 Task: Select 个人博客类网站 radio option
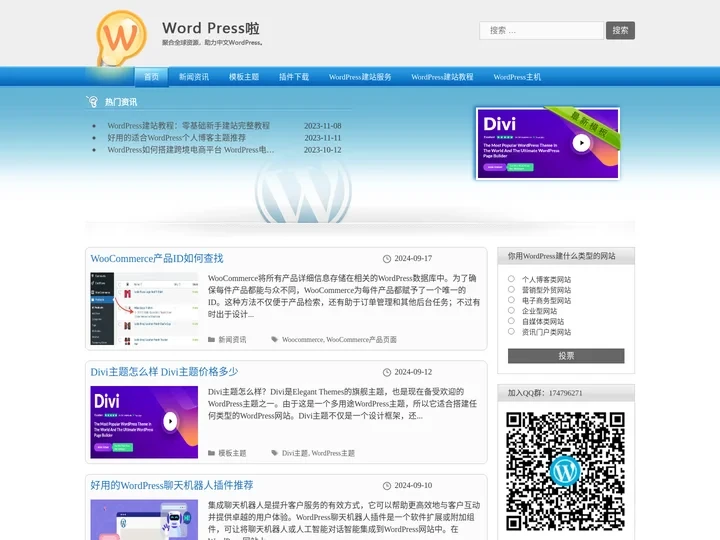[511, 279]
